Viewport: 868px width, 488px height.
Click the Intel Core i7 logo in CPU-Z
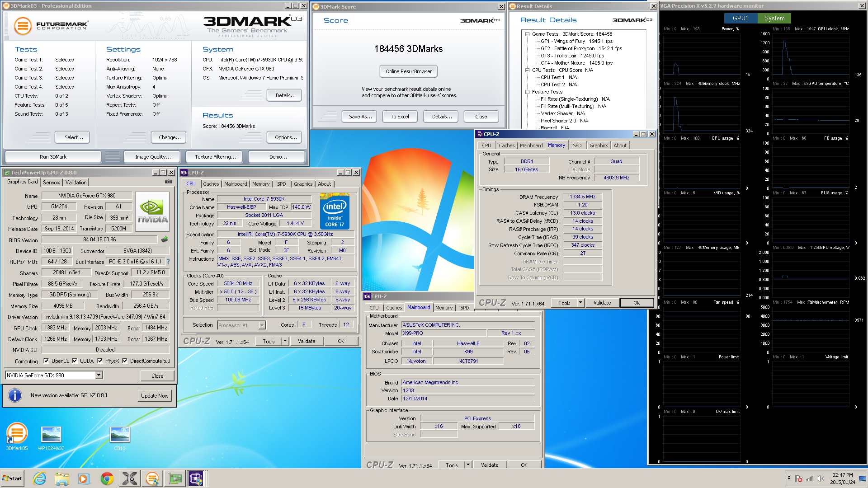click(335, 211)
